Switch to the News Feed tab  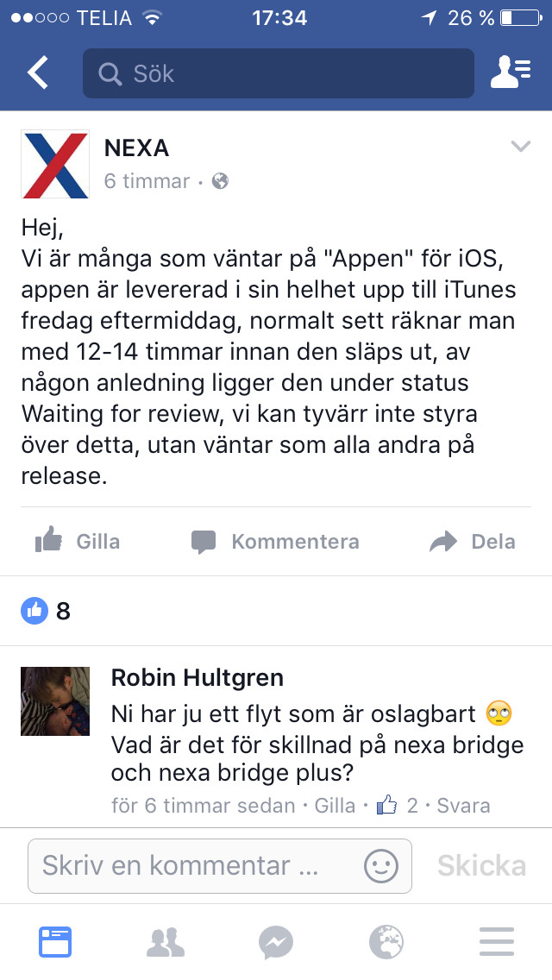[x=55, y=942]
